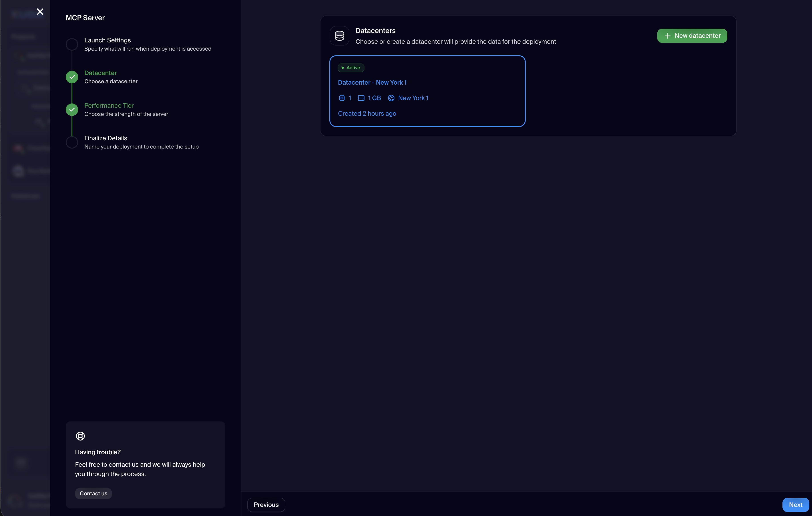Jump to Finalize Details step
This screenshot has height=516, width=812.
coord(105,138)
